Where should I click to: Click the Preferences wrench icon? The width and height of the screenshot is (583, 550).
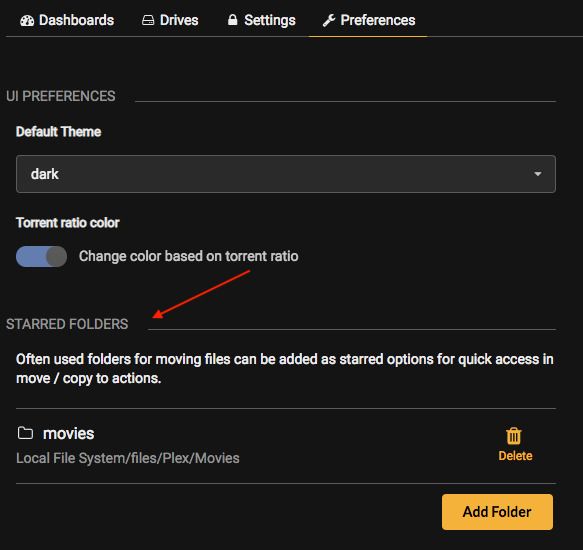[x=329, y=20]
